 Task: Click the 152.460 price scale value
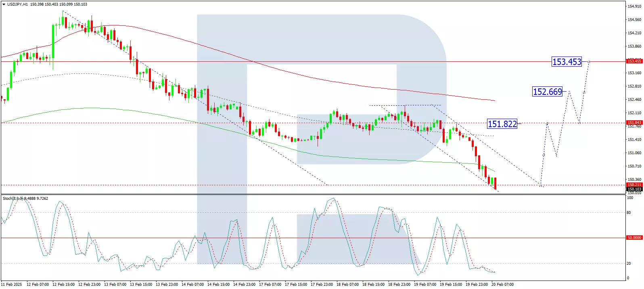634,99
